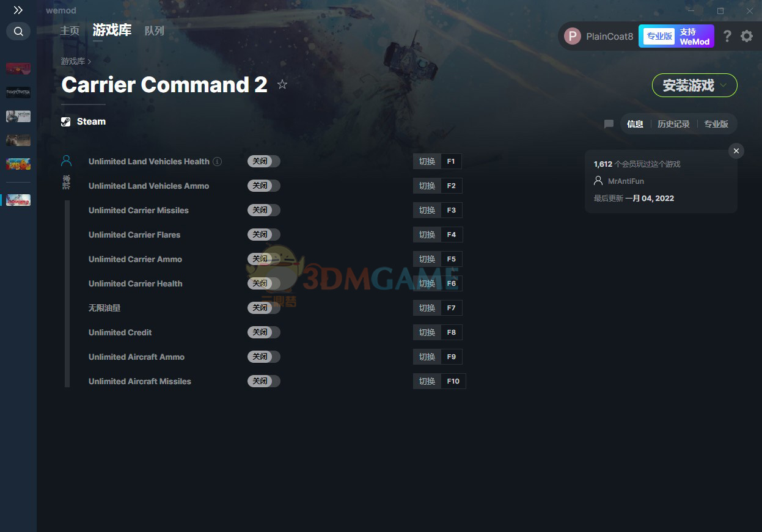Click the 切换 button beside F2
This screenshot has height=532, width=762.
pyautogui.click(x=427, y=186)
